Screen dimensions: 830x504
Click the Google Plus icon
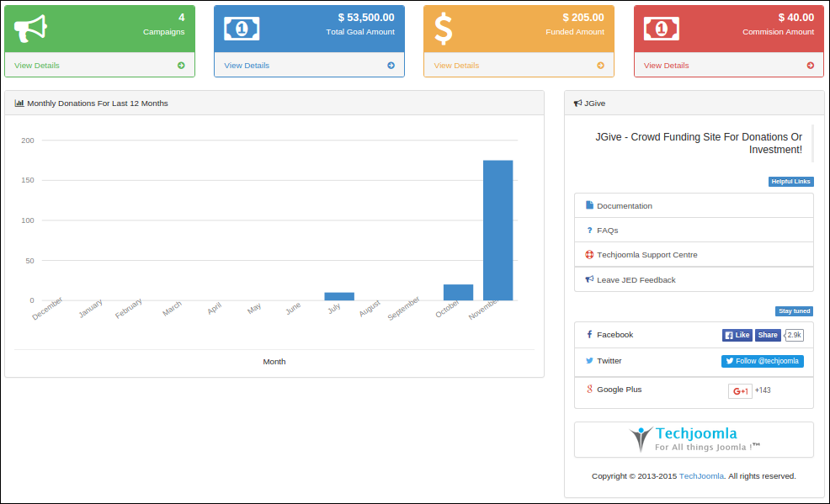pyautogui.click(x=589, y=390)
